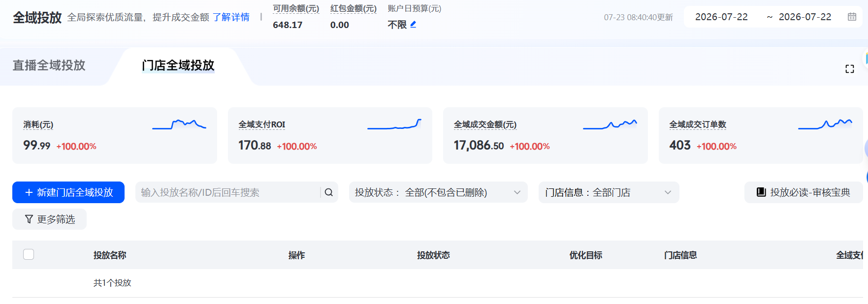The width and height of the screenshot is (868, 304).
Task: Click the 操作 column header
Action: tap(297, 255)
